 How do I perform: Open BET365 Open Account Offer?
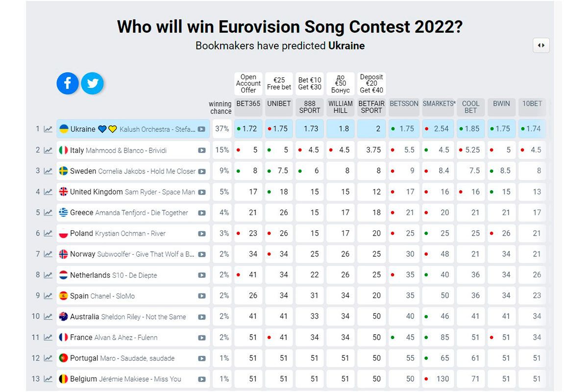tap(248, 84)
